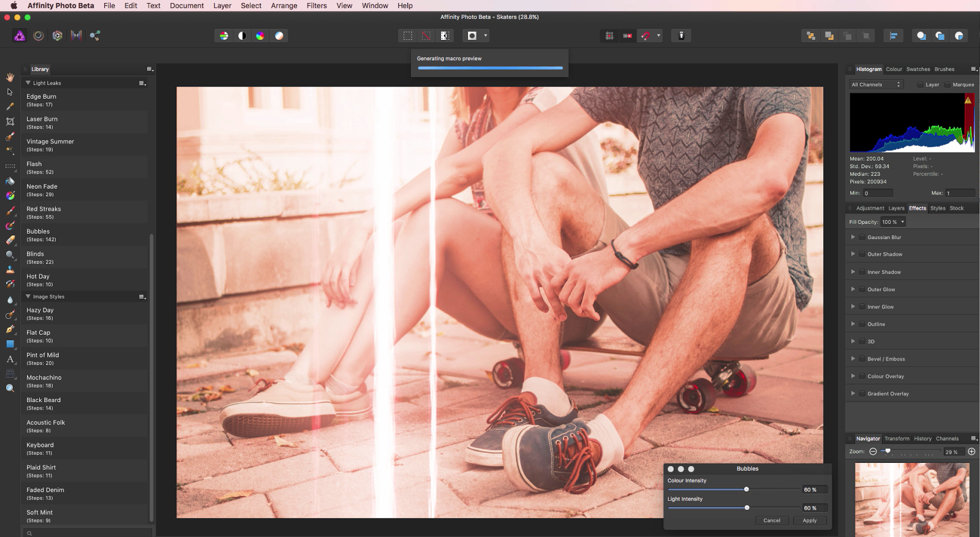Choose the Pen tool
Viewport: 980px width, 537px height.
coord(10,329)
